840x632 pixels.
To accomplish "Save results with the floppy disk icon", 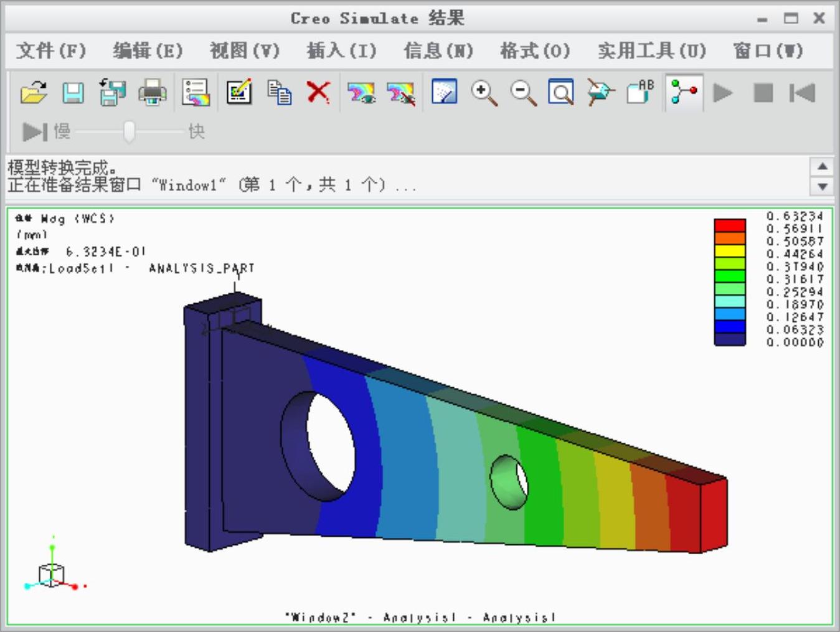I will [x=73, y=93].
